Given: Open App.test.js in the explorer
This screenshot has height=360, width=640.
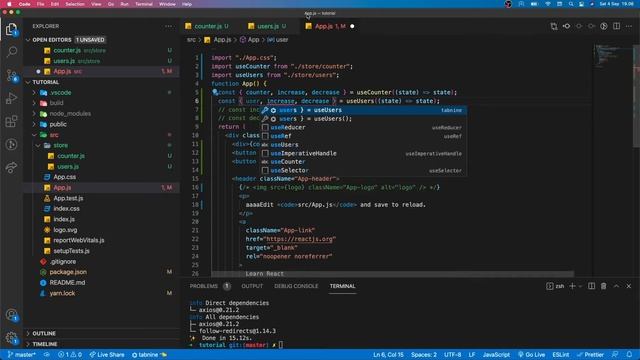Looking at the screenshot, I should tap(68, 198).
